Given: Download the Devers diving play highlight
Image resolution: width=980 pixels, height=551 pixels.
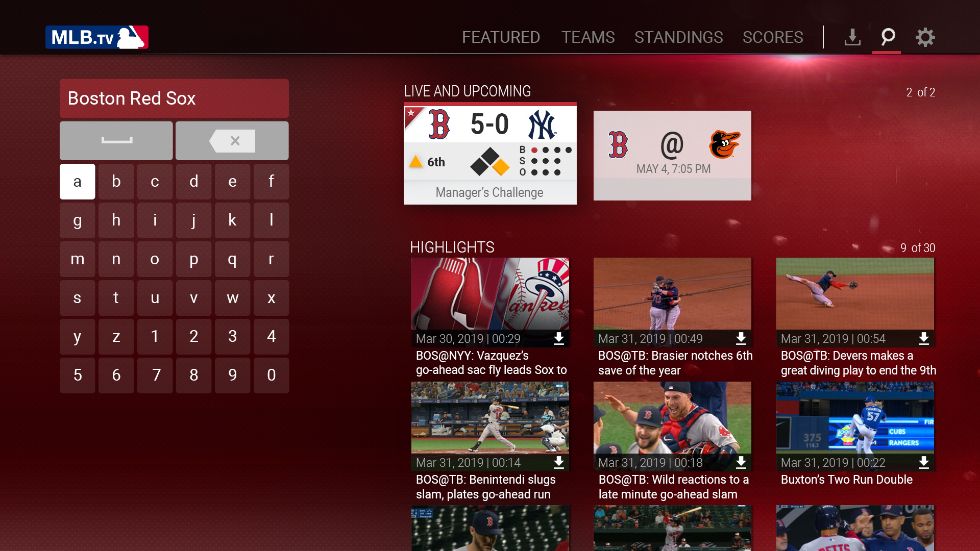Looking at the screenshot, I should (x=924, y=338).
